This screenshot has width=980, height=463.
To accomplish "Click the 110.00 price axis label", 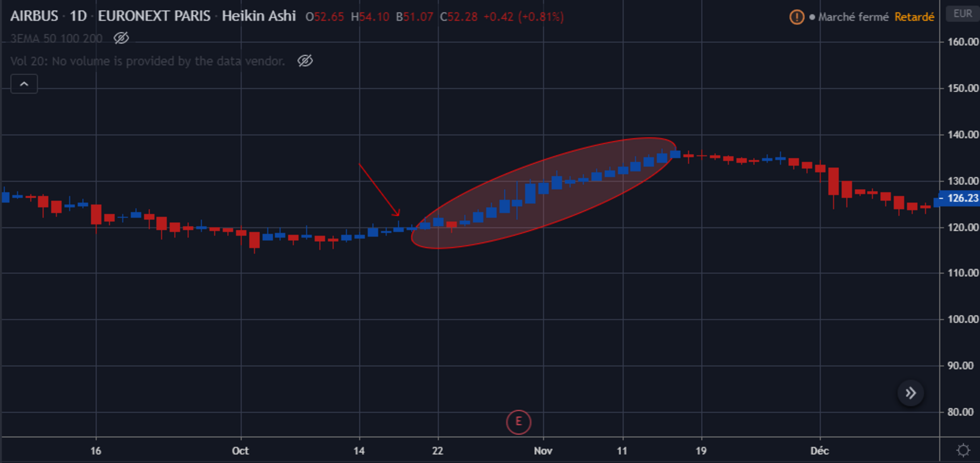I will coord(963,273).
